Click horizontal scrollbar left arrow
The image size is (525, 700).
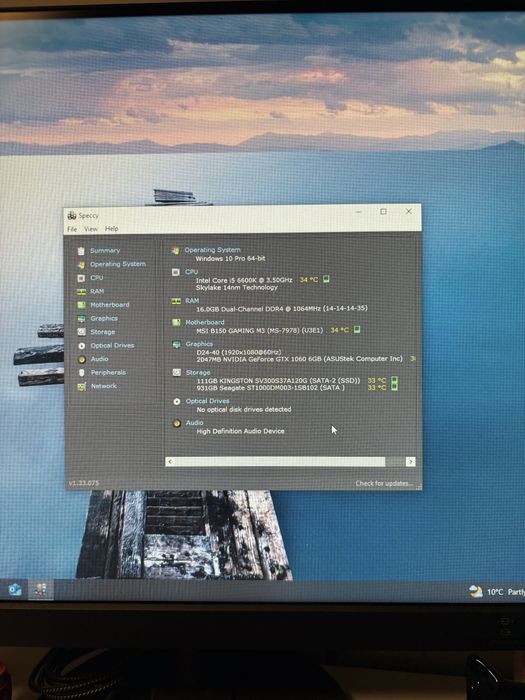(x=170, y=462)
